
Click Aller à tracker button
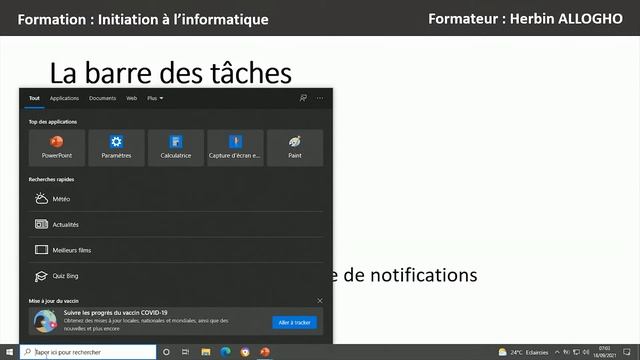pyautogui.click(x=294, y=322)
